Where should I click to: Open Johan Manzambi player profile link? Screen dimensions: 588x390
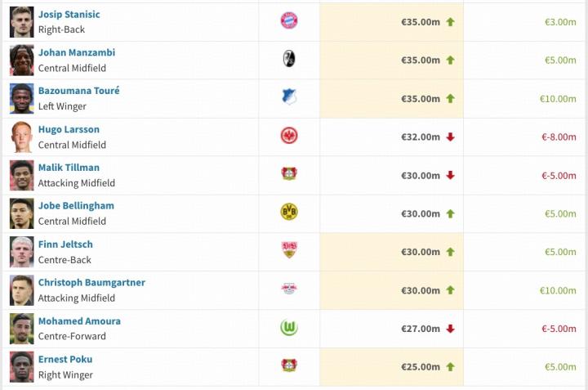coord(76,52)
